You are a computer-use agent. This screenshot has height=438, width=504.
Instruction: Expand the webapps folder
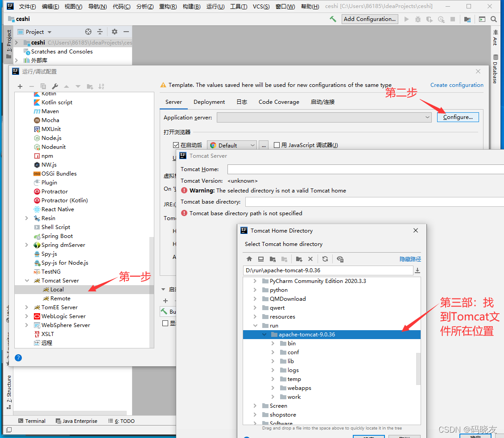coord(273,388)
